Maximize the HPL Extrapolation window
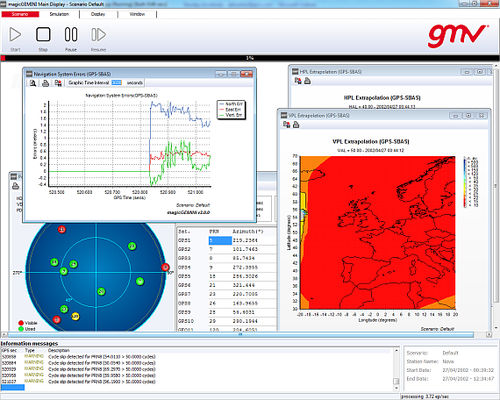The height and width of the screenshot is (400, 500). pyautogui.click(x=480, y=72)
